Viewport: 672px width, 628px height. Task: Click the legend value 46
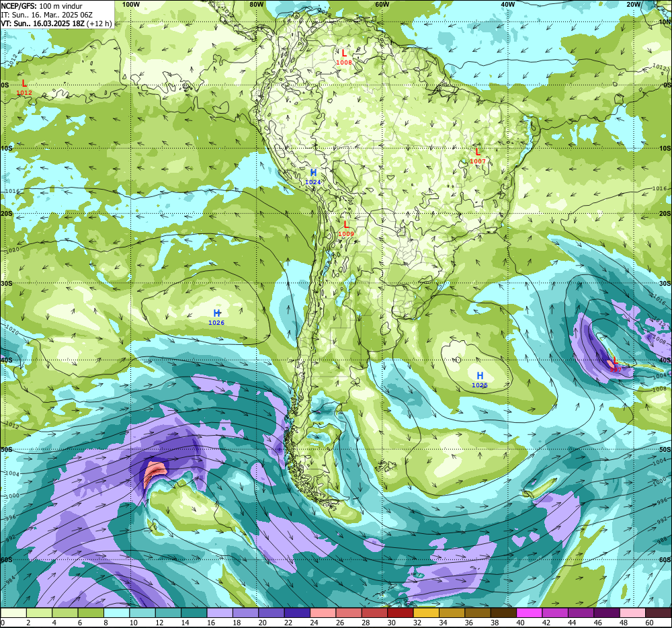coord(598,623)
